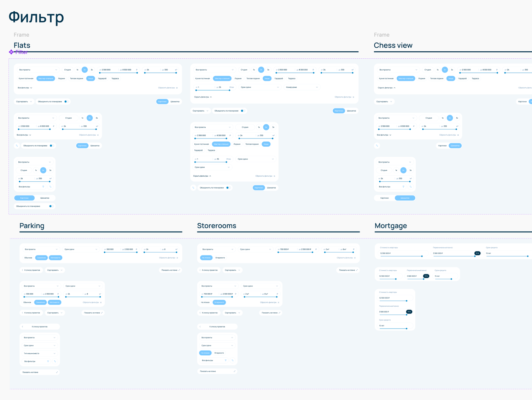Deselect Мастер-спальня chip in Chess view
The height and width of the screenshot is (400, 532).
pyautogui.click(x=406, y=78)
